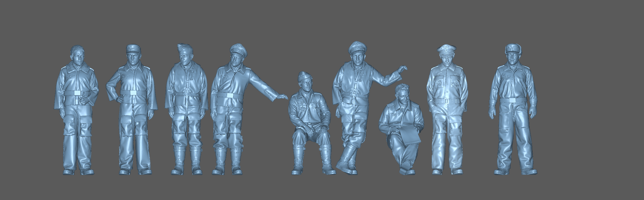Screen dimensions: 644x200
Task: Click the belt buckle of the far-right figure
Action: 513,100
